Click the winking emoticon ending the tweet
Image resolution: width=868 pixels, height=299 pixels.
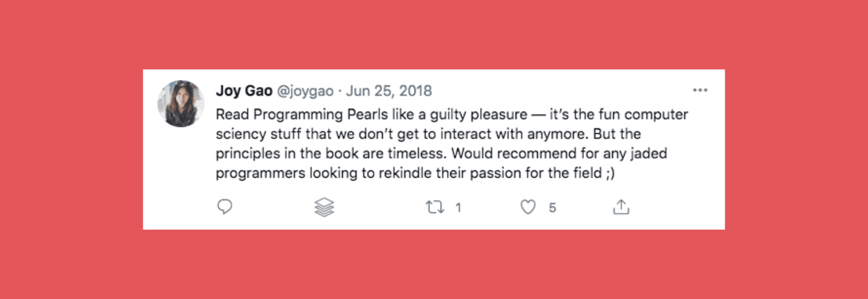[609, 173]
